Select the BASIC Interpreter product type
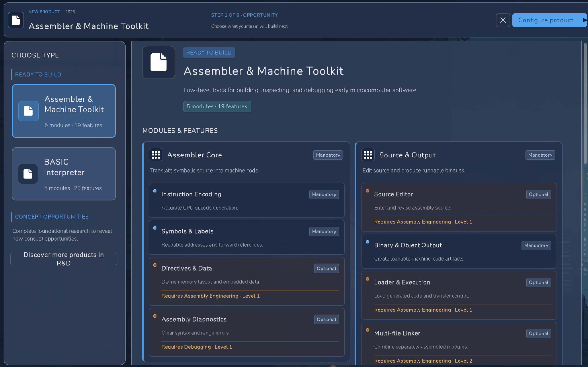This screenshot has width=588, height=367. (64, 174)
